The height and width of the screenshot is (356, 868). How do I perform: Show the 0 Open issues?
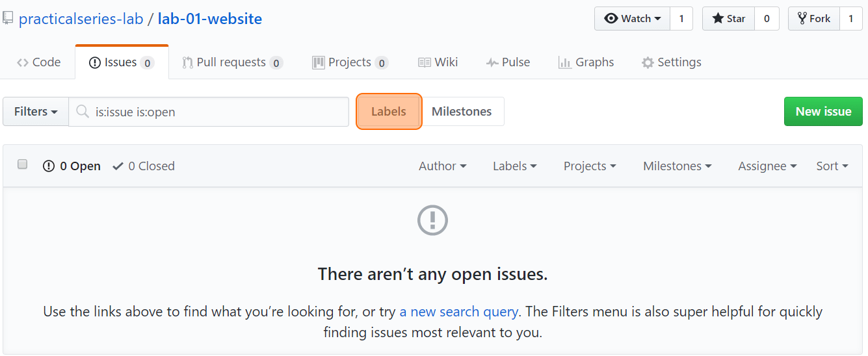(72, 166)
